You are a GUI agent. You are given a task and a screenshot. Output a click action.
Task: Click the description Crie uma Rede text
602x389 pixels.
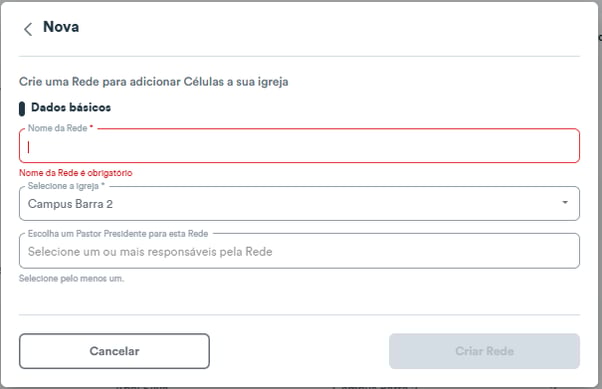tap(154, 82)
